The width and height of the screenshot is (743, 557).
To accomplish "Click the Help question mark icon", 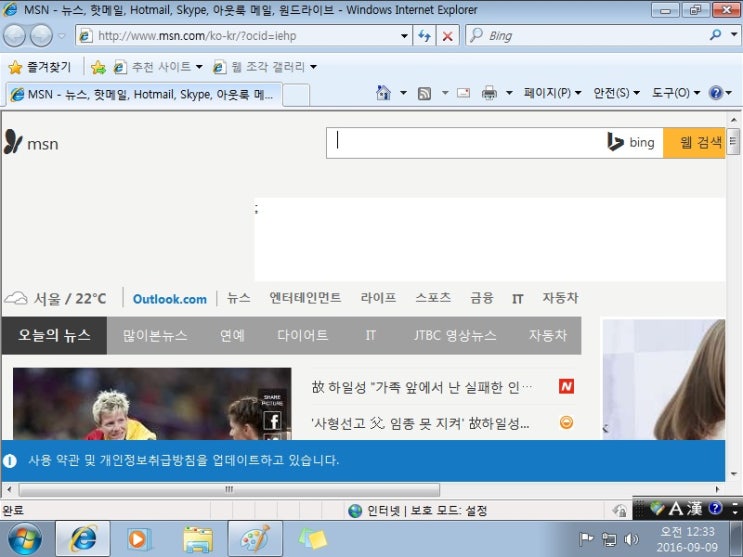I will pyautogui.click(x=716, y=93).
